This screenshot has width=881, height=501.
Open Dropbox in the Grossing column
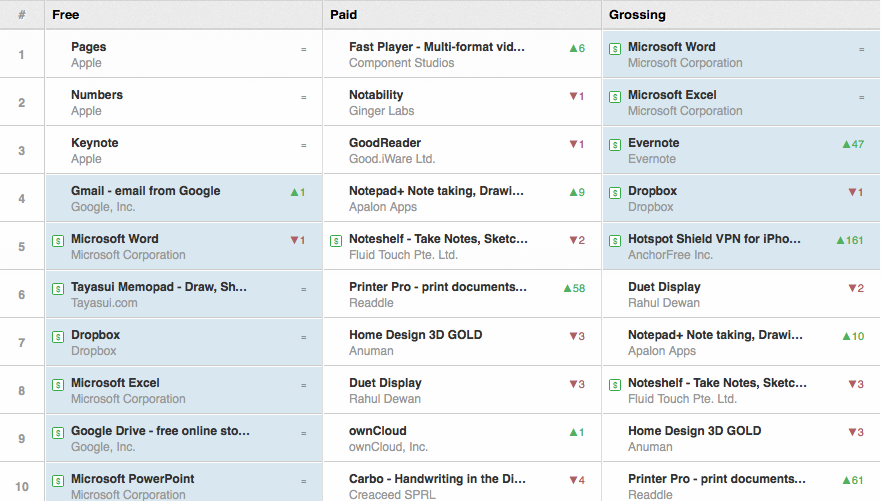(652, 190)
